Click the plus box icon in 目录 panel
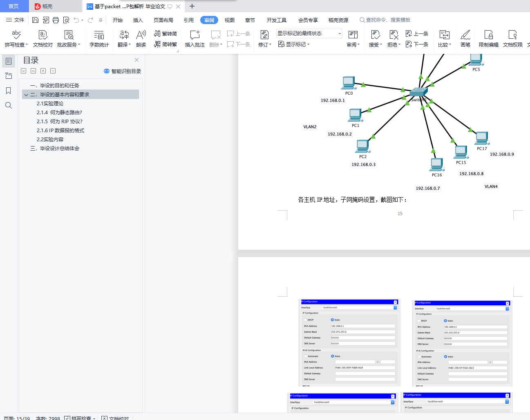 click(x=43, y=71)
